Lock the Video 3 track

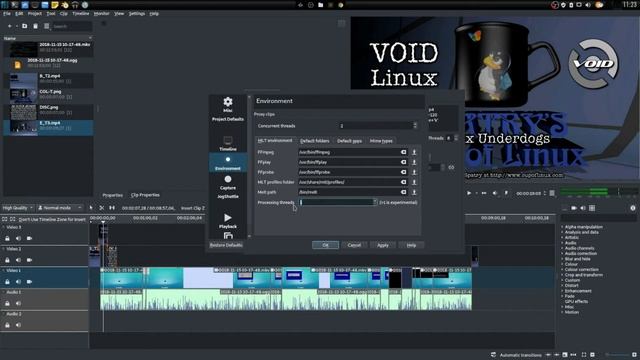7,238
